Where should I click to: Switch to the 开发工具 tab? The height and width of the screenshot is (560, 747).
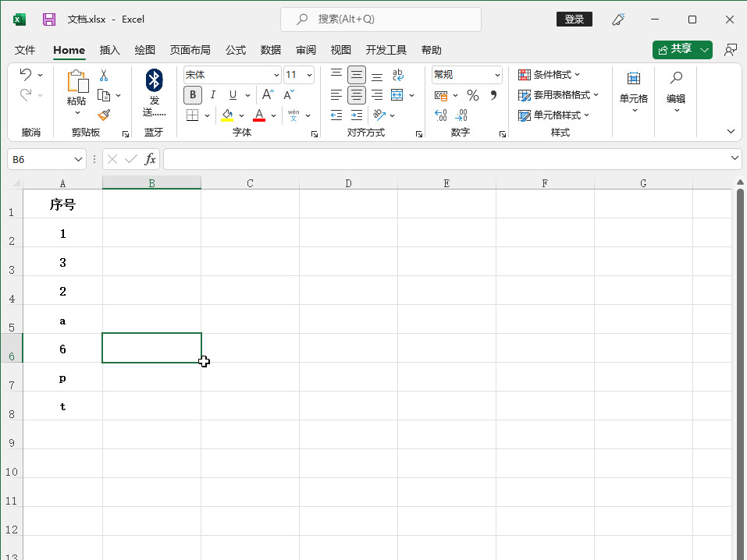click(386, 50)
